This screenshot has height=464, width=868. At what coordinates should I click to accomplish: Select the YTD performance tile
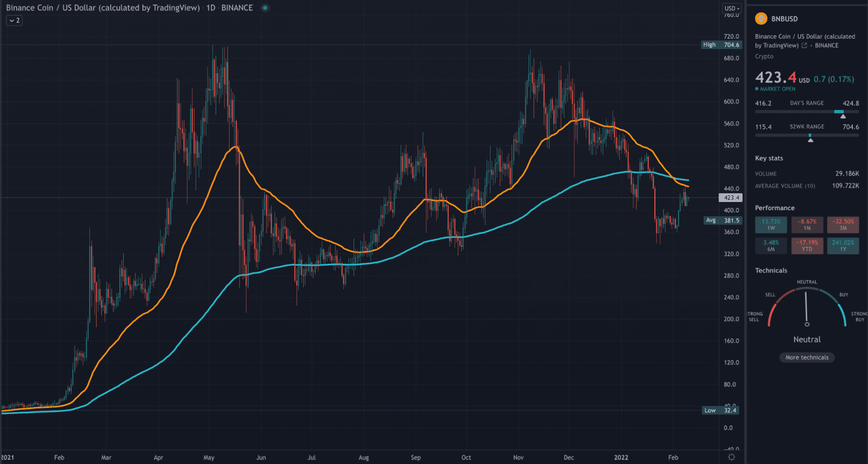tap(807, 246)
